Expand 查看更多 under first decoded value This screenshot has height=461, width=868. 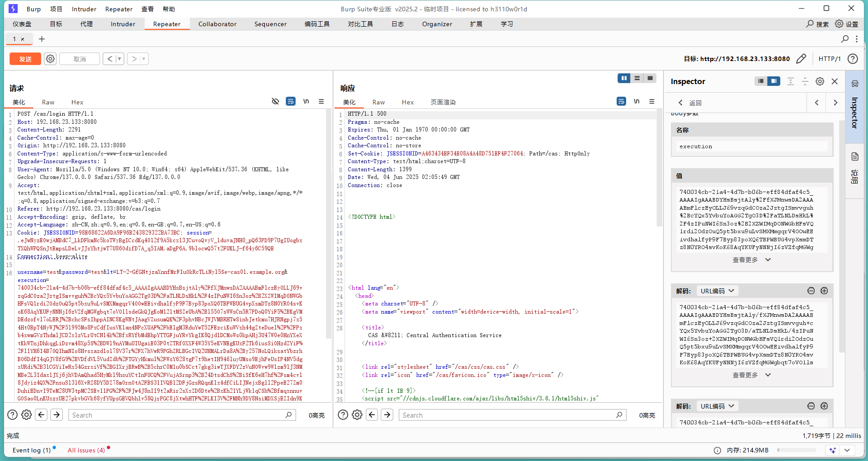point(751,375)
